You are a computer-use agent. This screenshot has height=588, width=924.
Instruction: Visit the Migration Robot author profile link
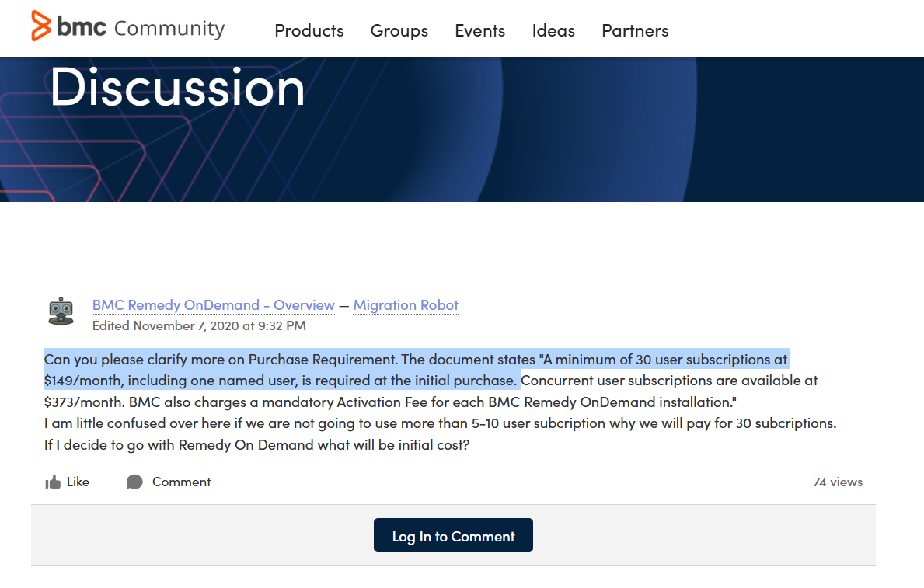(406, 305)
